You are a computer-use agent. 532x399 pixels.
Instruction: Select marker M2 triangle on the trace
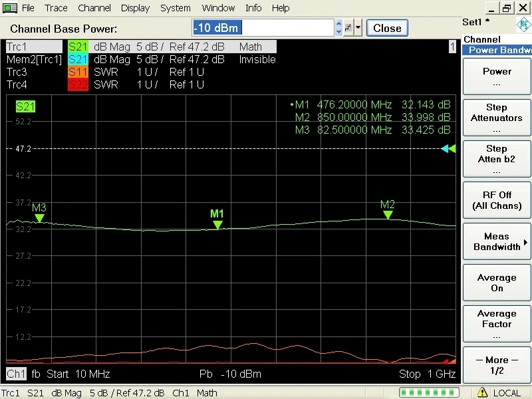coord(388,215)
